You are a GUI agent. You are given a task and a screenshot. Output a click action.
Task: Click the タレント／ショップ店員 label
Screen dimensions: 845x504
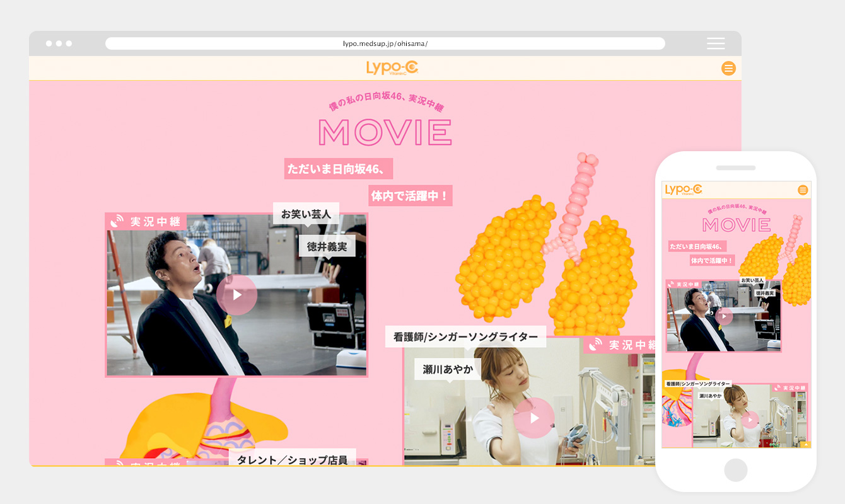pyautogui.click(x=292, y=459)
